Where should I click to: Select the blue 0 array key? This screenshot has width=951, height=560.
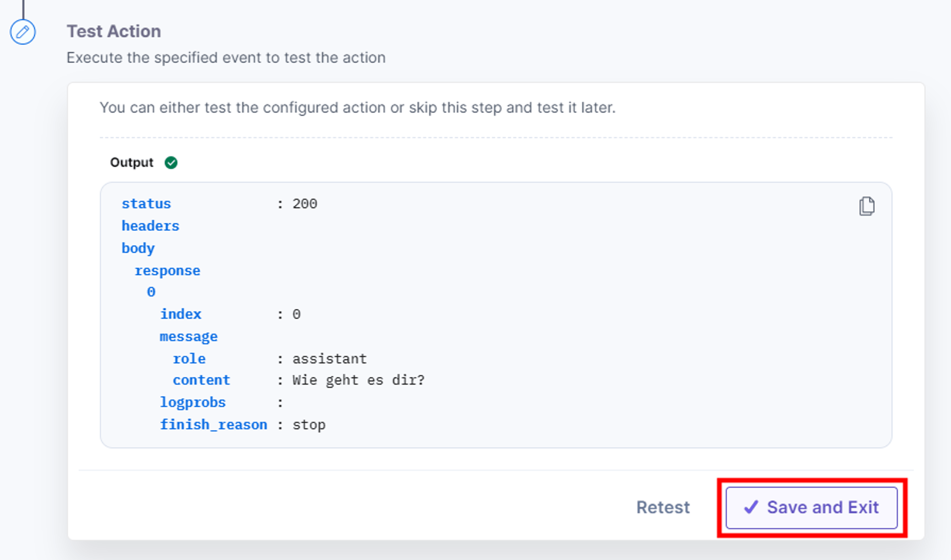click(151, 292)
